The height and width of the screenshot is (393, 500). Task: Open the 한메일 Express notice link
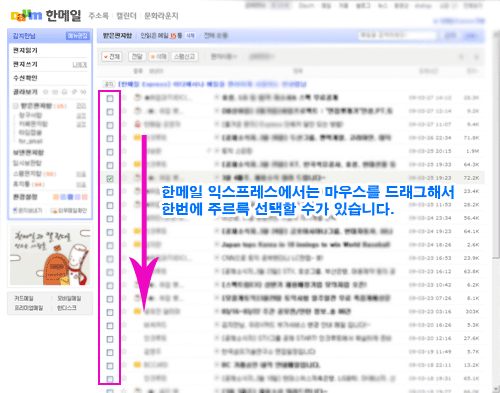tap(212, 84)
